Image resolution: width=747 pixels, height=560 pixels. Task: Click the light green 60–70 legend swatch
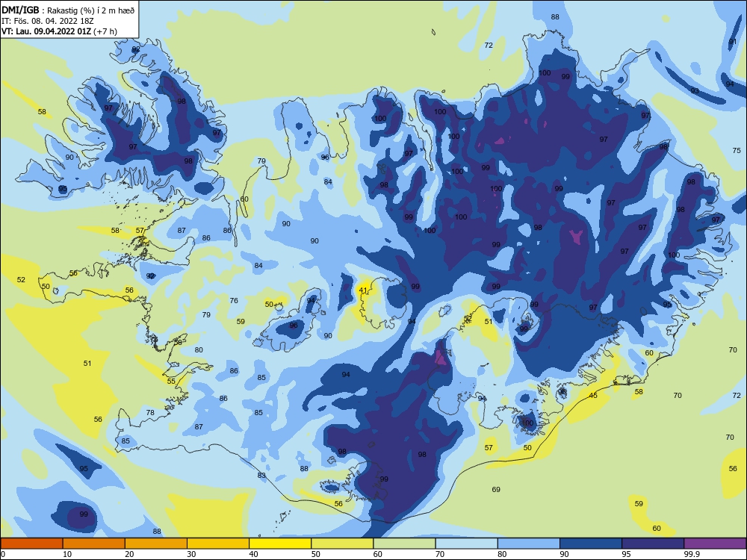click(404, 544)
